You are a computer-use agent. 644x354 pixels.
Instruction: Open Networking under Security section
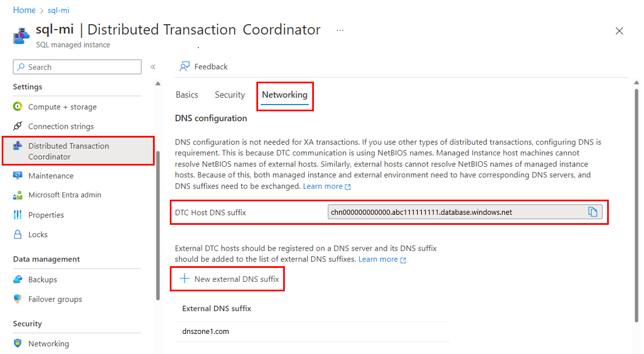[46, 343]
